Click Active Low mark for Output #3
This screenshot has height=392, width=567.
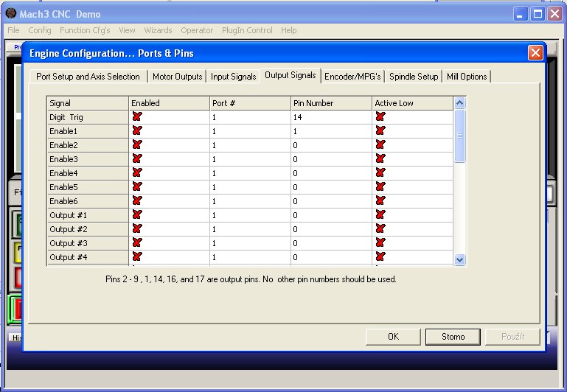[380, 243]
